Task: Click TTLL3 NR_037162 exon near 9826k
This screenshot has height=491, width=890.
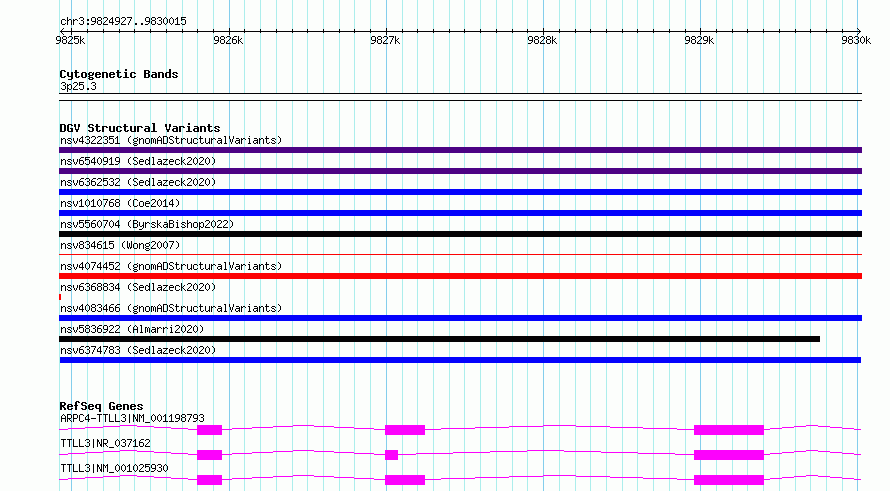Action: point(209,455)
